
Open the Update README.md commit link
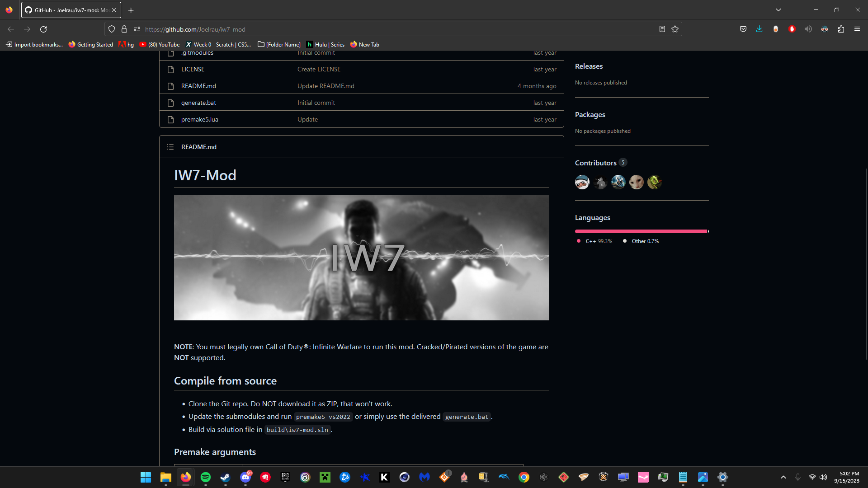click(325, 86)
